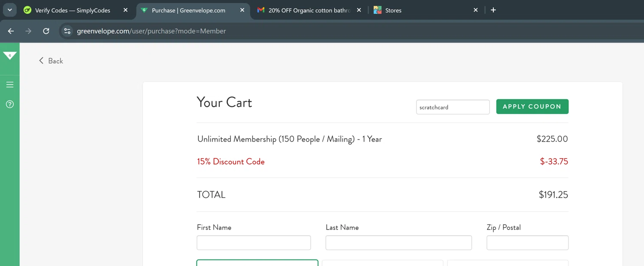Screen dimensions: 644x266
Task: Click the browser forward arrow
Action: point(28,31)
